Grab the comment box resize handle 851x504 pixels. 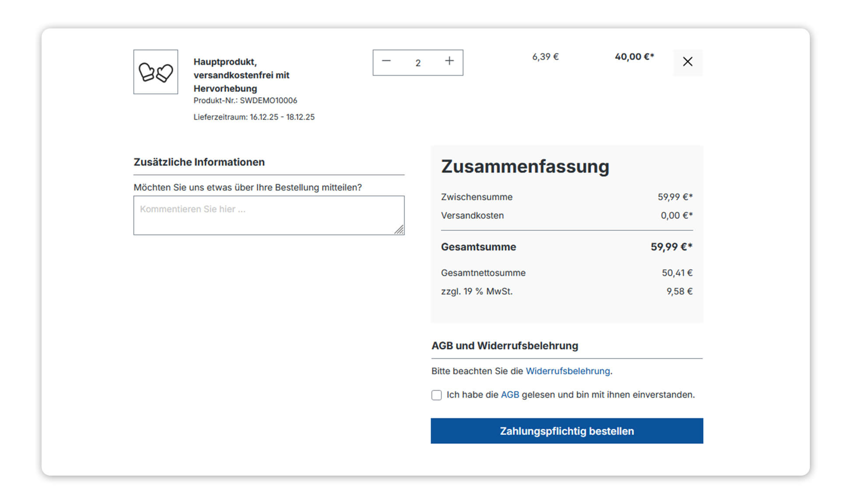point(399,230)
